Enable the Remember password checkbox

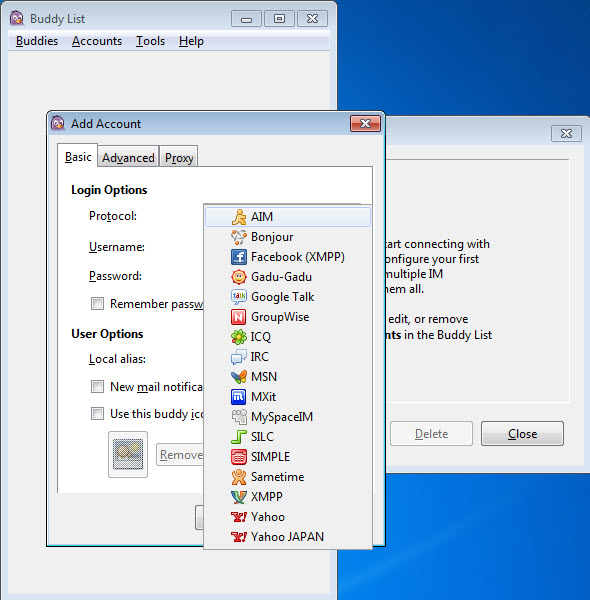pyautogui.click(x=97, y=304)
